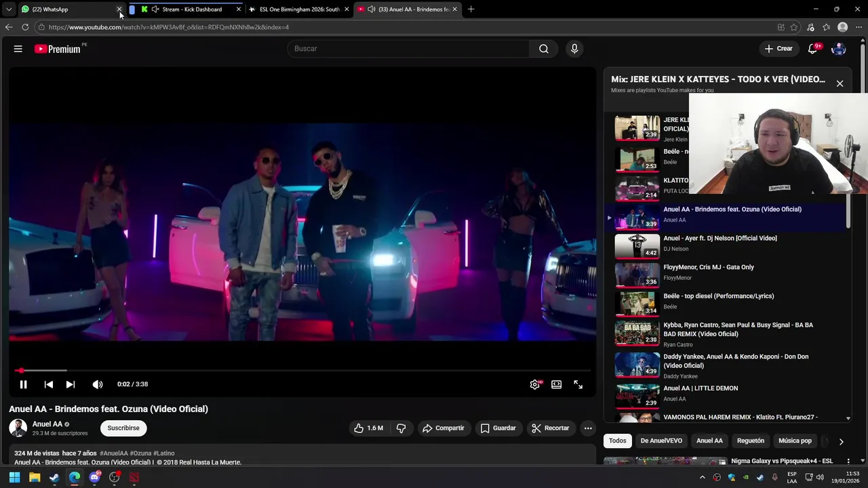
Task: Create content with the Crear button
Action: [778, 49]
